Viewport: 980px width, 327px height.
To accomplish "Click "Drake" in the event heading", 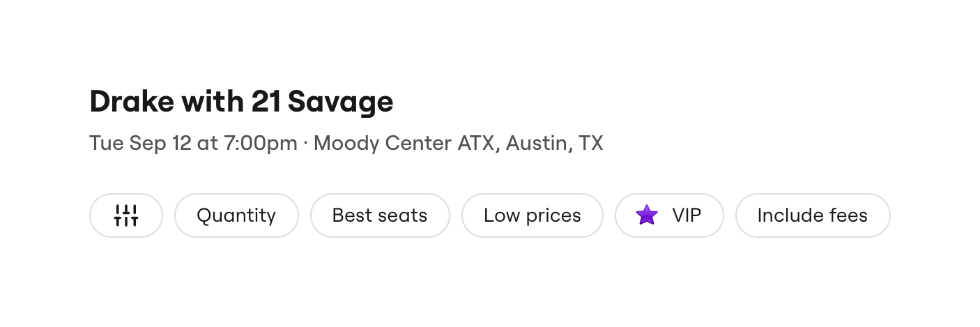I will pos(132,102).
